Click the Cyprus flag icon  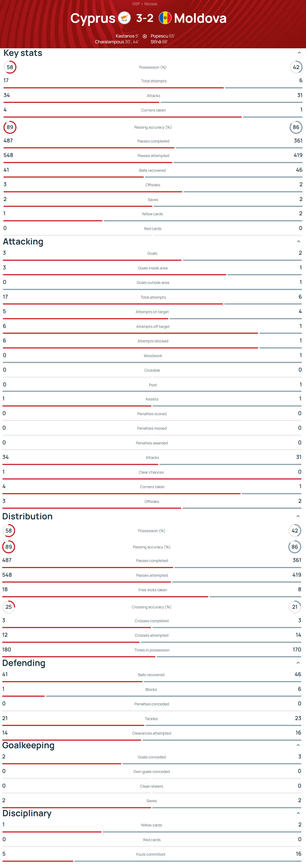pos(124,18)
